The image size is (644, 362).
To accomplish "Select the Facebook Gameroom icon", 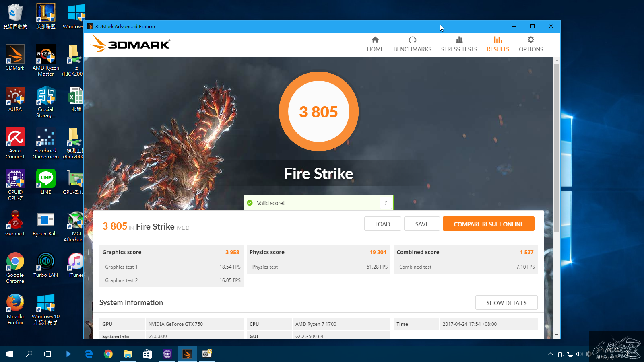I will (x=46, y=143).
